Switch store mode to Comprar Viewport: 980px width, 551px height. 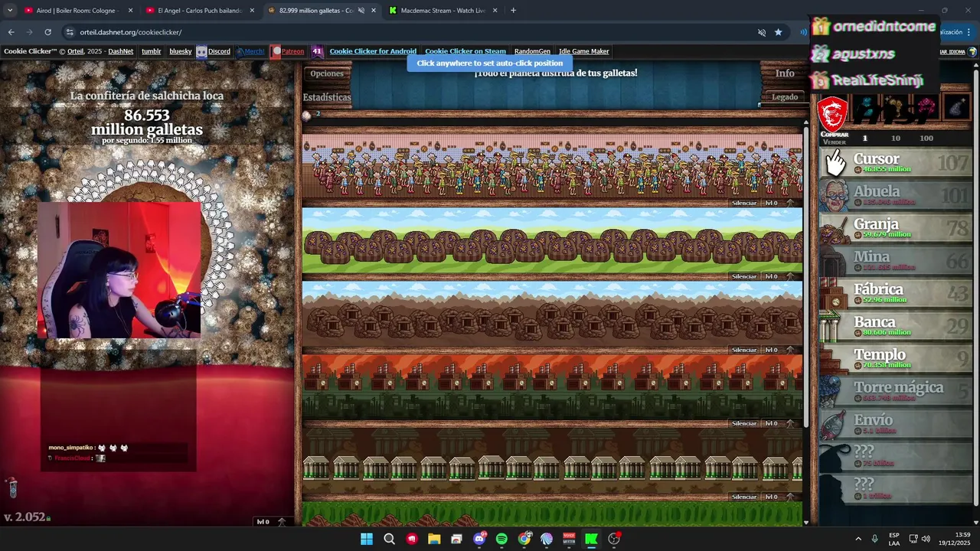835,135
